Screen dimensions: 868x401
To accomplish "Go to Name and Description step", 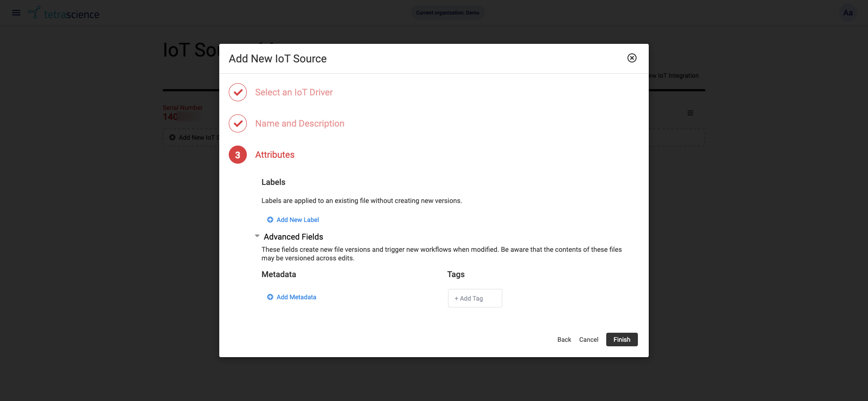I will 300,123.
